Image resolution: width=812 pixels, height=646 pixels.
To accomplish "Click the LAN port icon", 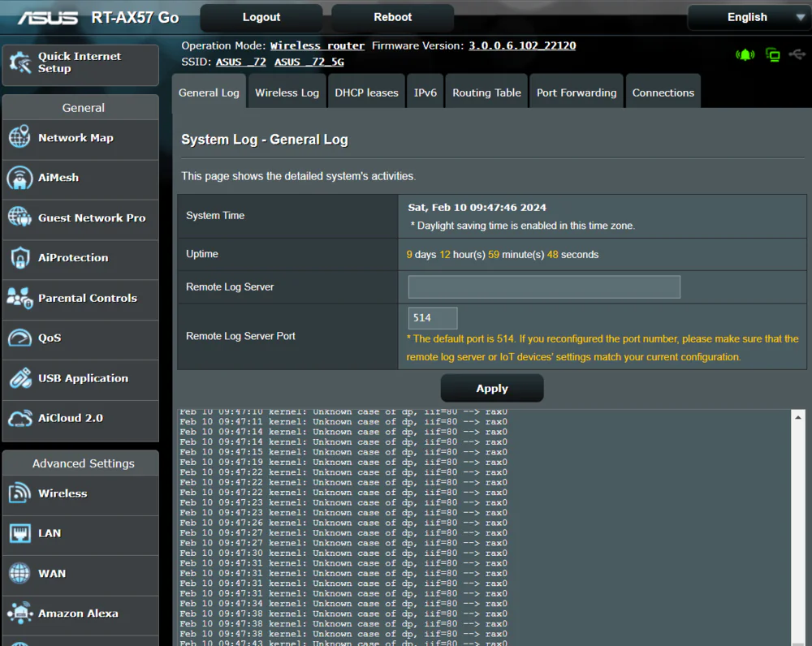I will tap(19, 532).
